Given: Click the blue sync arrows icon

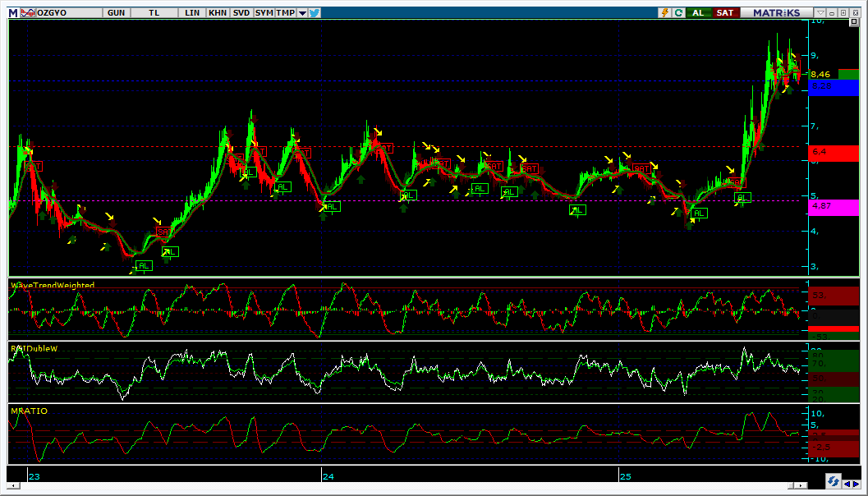Looking at the screenshot, I should [x=834, y=480].
